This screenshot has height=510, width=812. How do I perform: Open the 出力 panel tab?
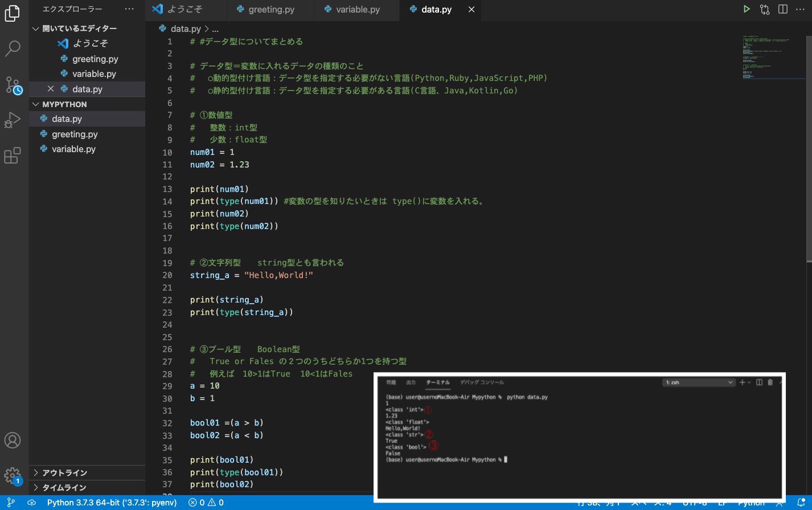coord(411,382)
